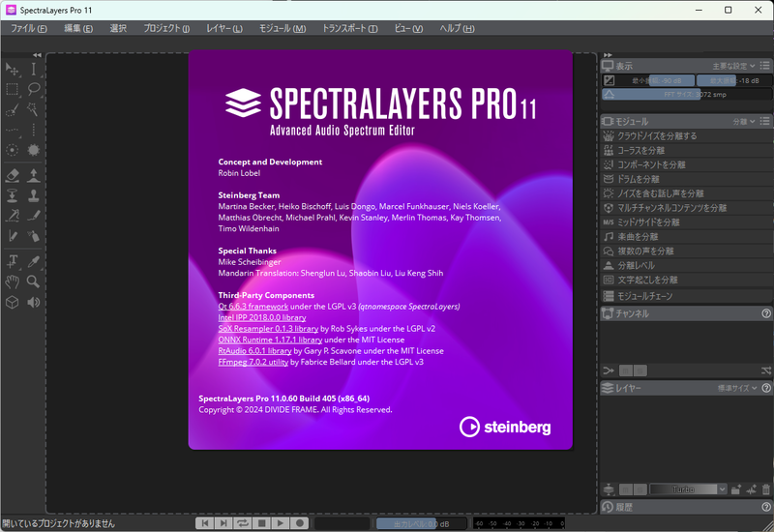The width and height of the screenshot is (774, 532).
Task: Toggle layer mute m button
Action: [x=625, y=489]
